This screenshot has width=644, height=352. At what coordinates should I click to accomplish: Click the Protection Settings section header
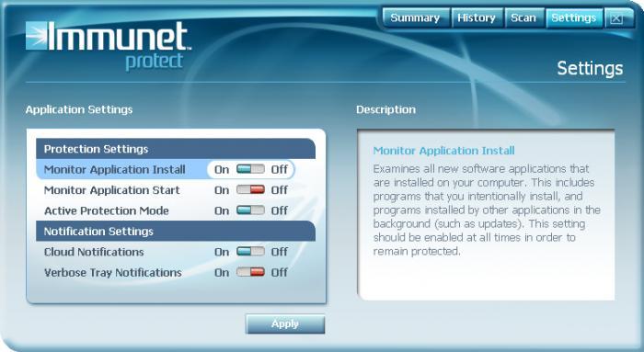click(x=176, y=149)
